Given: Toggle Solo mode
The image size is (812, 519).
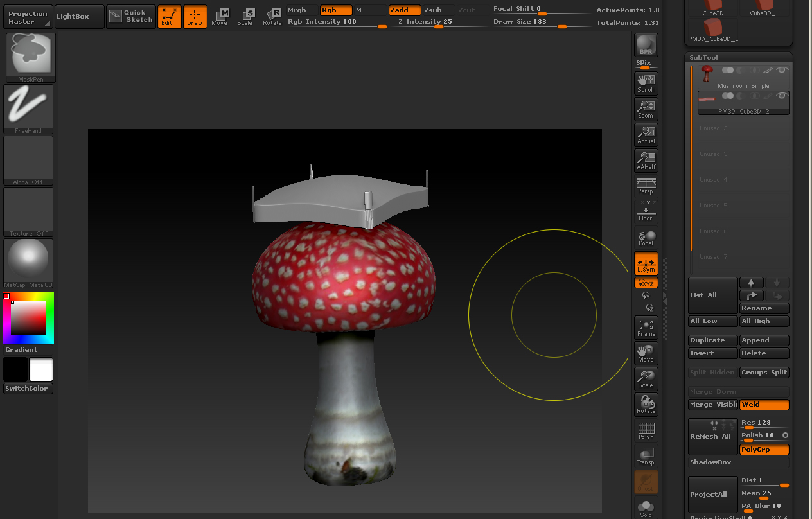Looking at the screenshot, I should (x=646, y=507).
